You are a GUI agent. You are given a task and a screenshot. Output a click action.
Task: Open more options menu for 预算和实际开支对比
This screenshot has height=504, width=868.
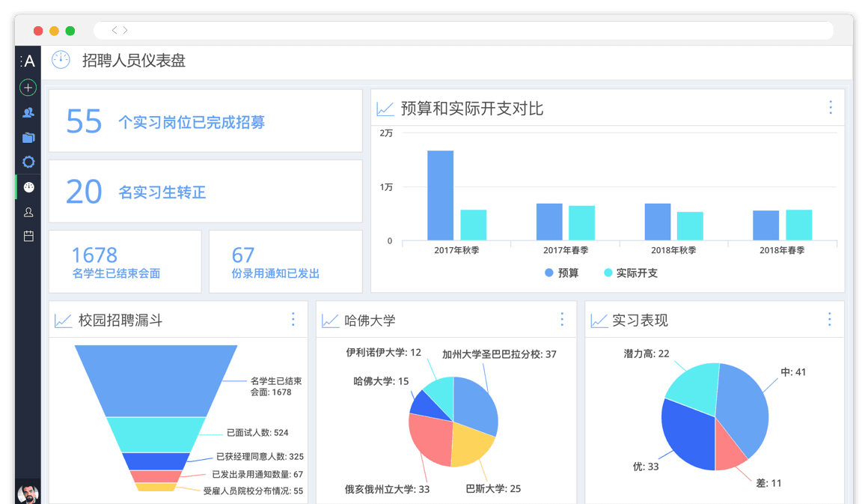coord(831,107)
